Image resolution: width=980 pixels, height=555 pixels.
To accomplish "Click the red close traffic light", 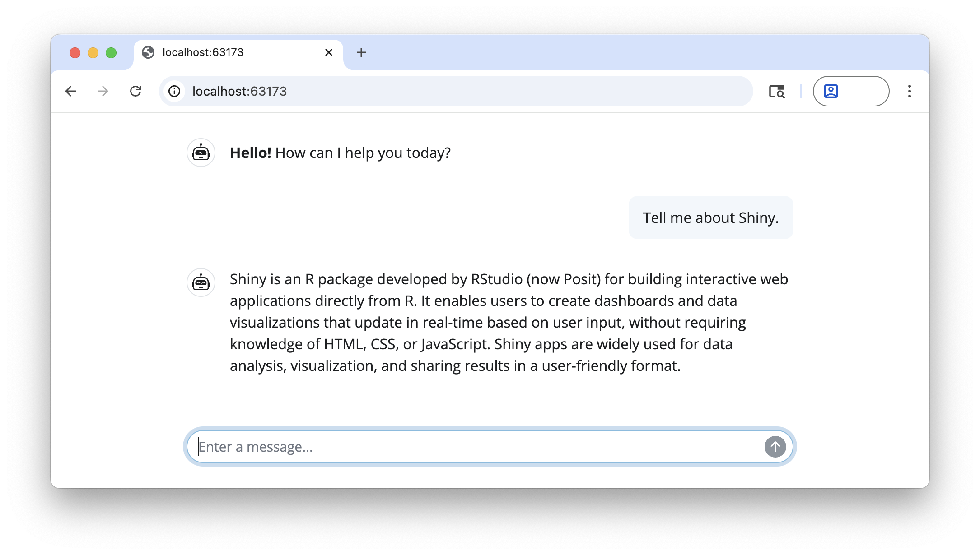I will pyautogui.click(x=75, y=52).
